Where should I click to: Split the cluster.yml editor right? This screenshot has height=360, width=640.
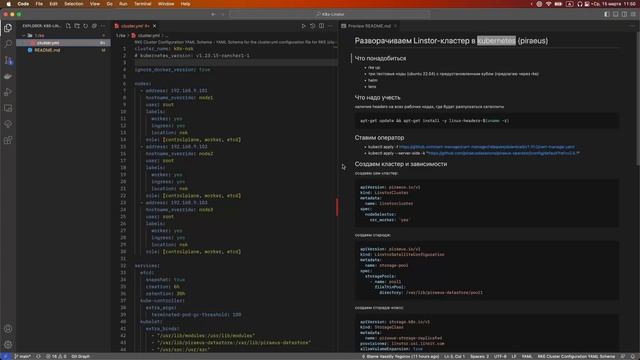(322, 26)
